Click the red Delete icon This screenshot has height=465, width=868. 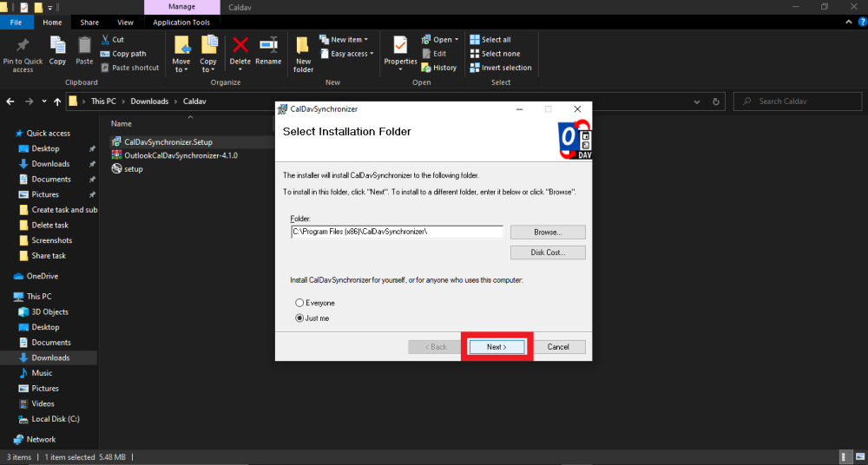[240, 47]
